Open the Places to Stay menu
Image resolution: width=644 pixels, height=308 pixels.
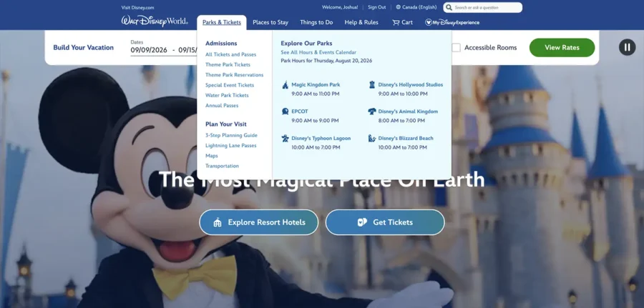(x=270, y=23)
